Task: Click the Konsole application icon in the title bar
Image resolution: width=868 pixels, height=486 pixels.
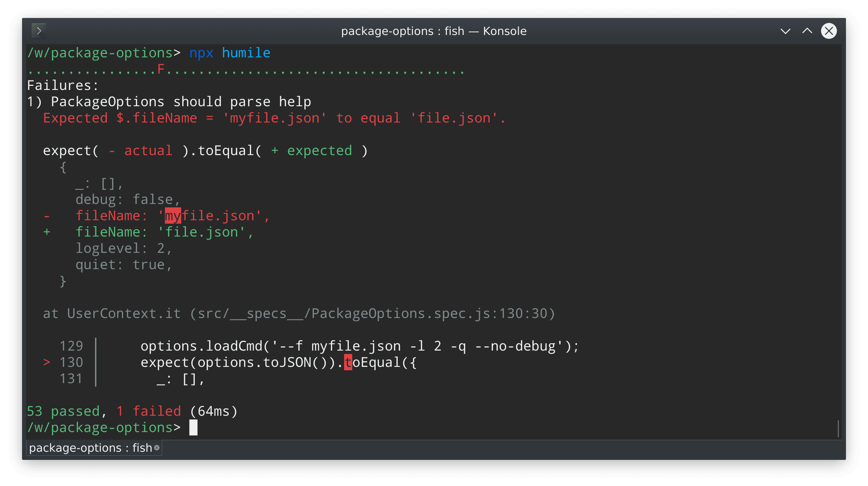Action: coord(39,31)
